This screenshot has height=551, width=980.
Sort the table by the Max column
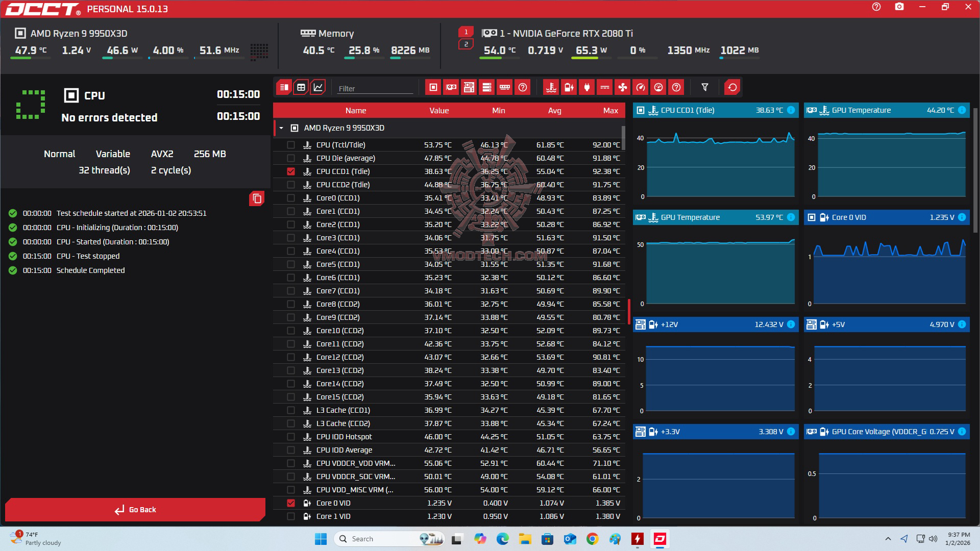coord(610,111)
